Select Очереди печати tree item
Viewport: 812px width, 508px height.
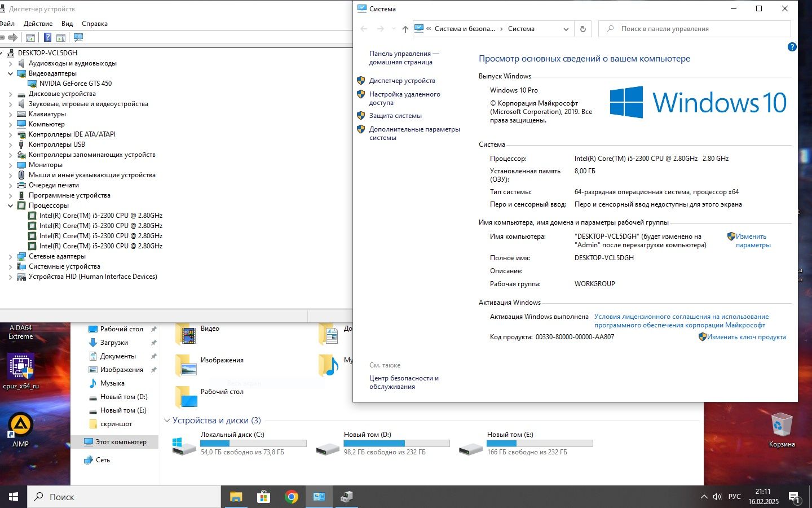(x=54, y=185)
